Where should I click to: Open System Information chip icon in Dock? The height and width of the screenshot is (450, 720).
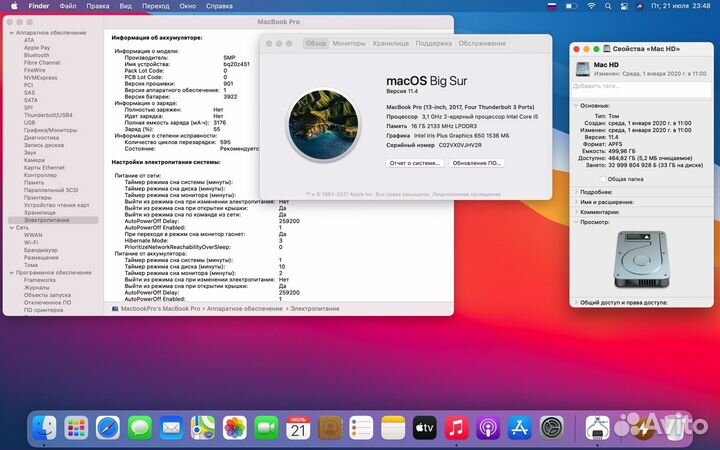(x=597, y=428)
